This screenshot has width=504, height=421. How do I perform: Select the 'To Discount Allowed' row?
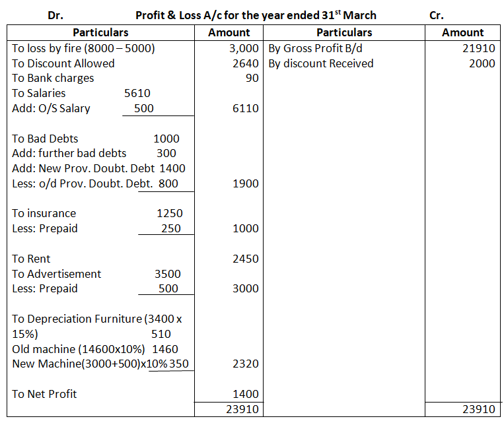click(63, 63)
